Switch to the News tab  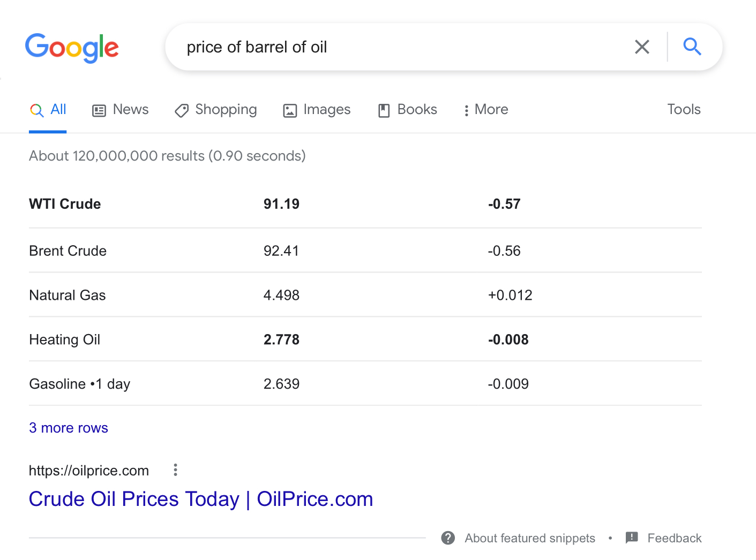pos(130,110)
